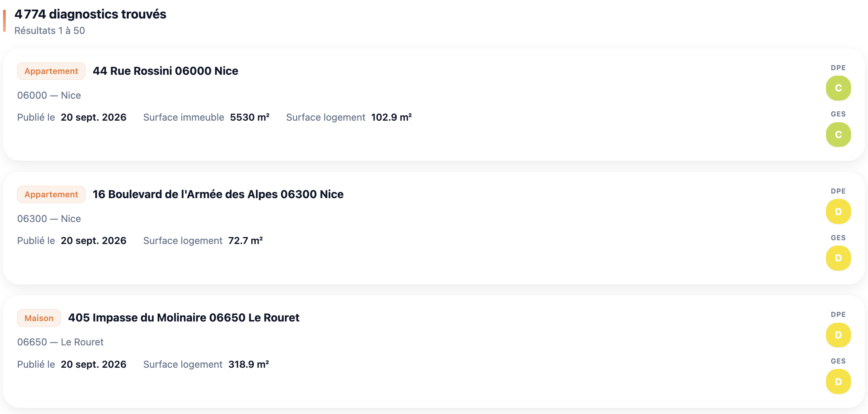
Task: Click the 06650 — Le Rouret location text
Action: (x=60, y=342)
